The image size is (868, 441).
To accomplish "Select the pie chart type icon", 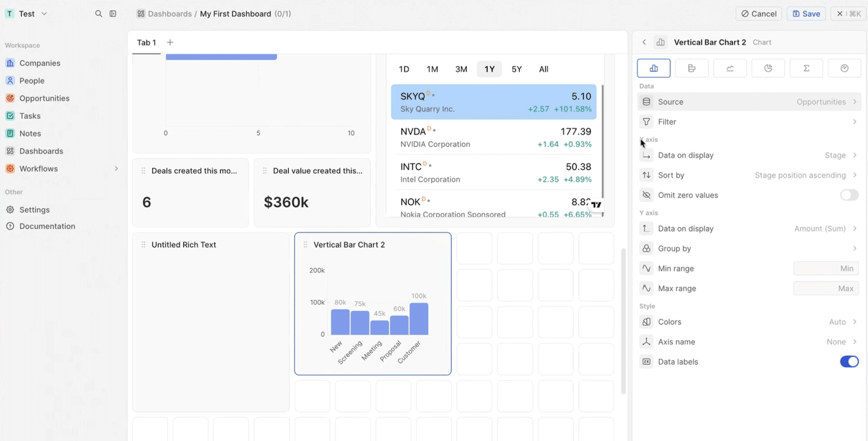I will [768, 68].
